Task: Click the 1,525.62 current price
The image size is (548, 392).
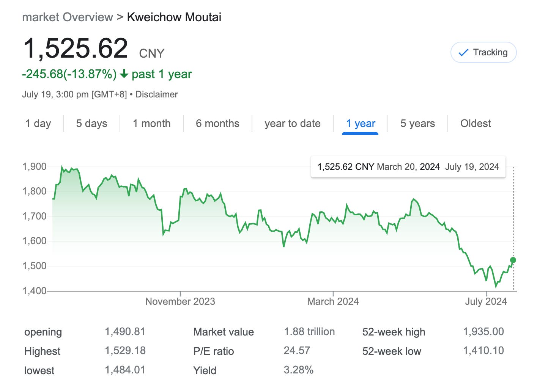Action: click(76, 49)
